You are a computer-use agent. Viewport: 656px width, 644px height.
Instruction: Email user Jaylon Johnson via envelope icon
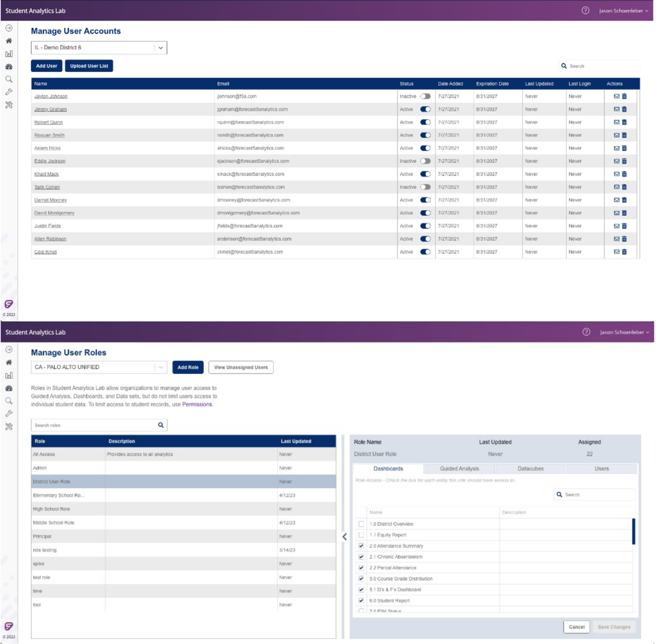point(616,97)
